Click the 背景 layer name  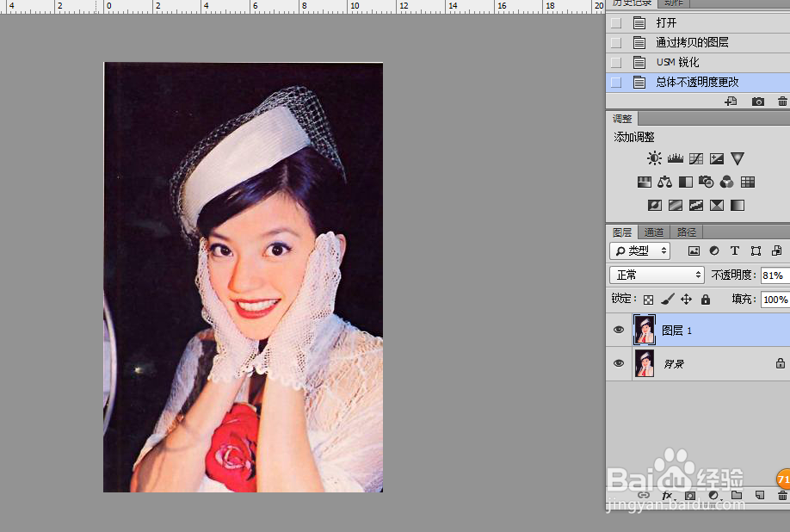click(x=673, y=364)
